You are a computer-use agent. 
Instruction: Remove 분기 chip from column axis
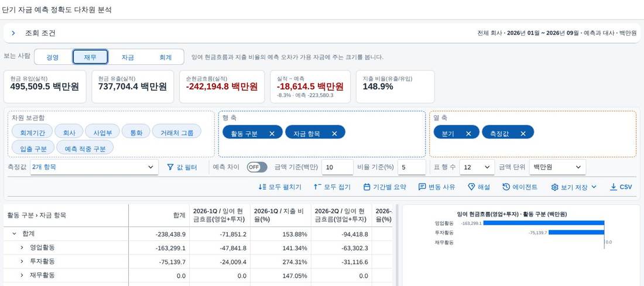point(468,133)
